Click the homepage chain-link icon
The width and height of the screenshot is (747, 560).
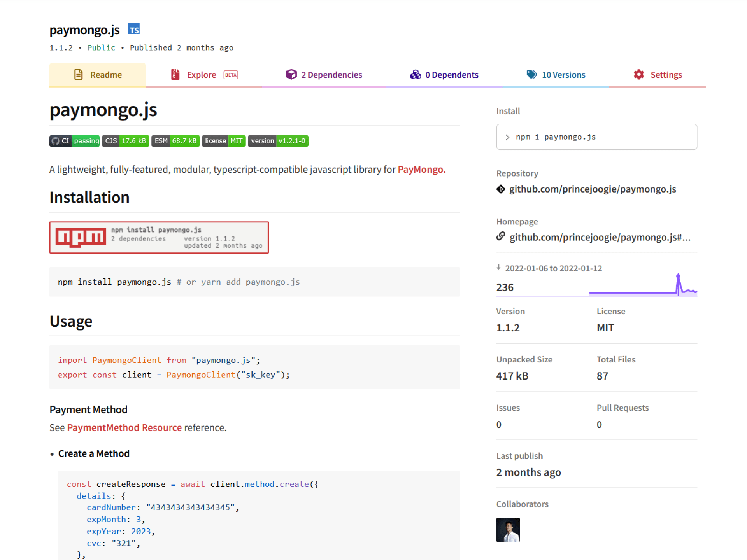501,236
